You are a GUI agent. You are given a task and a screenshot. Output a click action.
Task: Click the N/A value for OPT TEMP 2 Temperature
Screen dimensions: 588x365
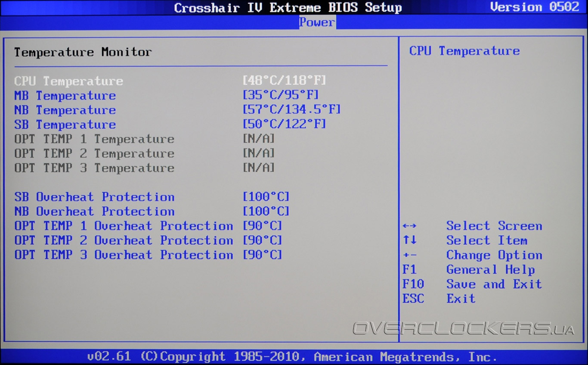tap(259, 154)
